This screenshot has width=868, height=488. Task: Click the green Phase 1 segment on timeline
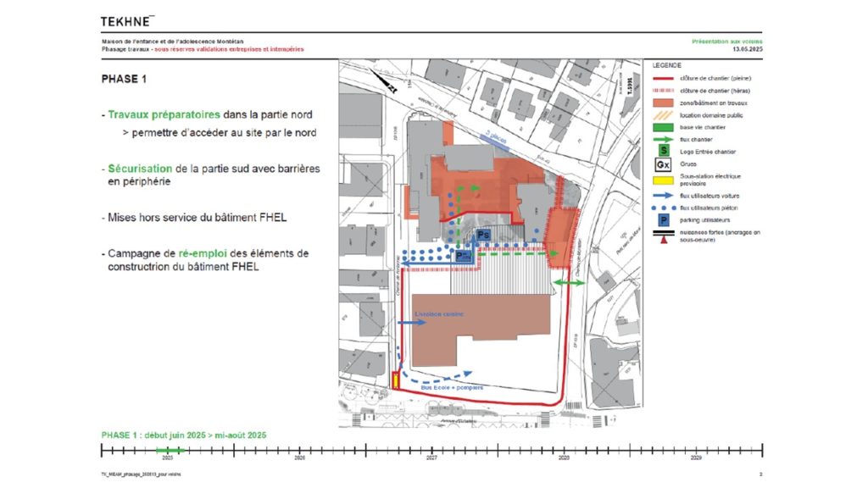tap(170, 451)
